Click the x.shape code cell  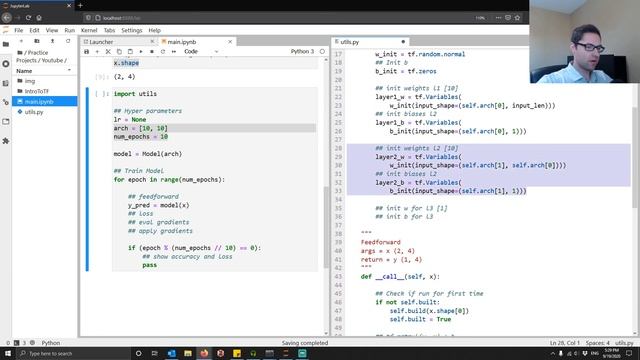pyautogui.click(x=215, y=63)
